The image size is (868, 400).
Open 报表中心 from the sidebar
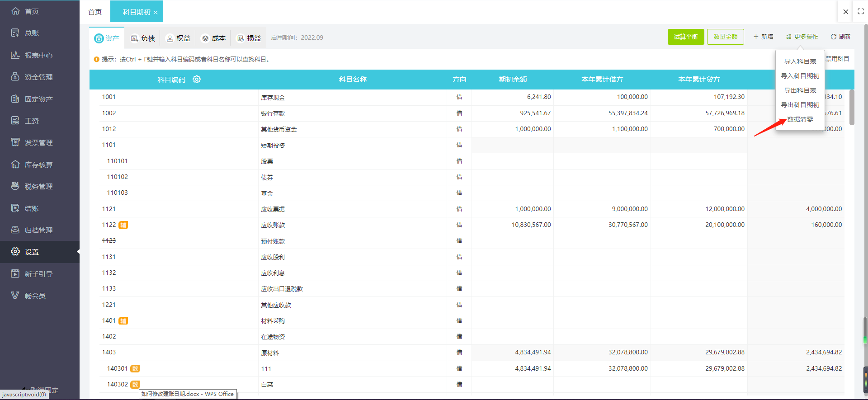[x=38, y=55]
